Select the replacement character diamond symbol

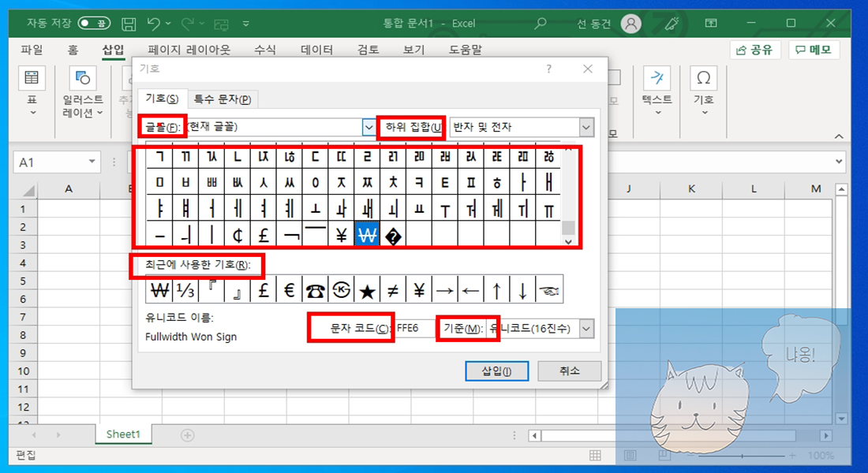click(393, 236)
